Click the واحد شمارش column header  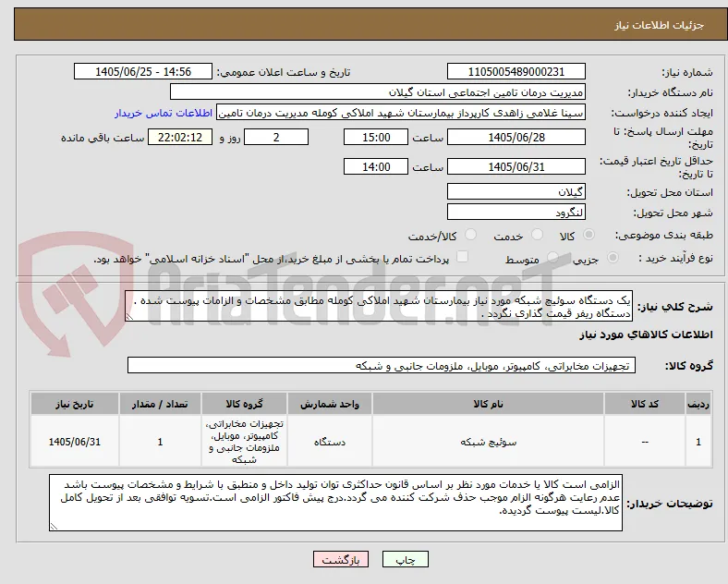tap(330, 404)
